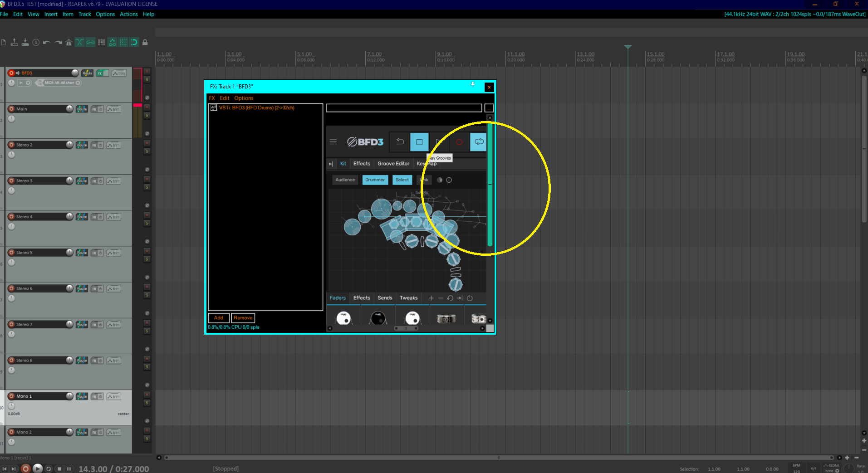Click kit info icon in BFD3

[x=449, y=180]
